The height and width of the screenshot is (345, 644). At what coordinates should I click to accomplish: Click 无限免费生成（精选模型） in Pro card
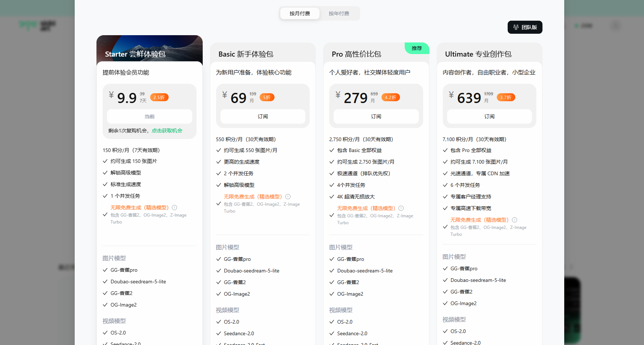click(x=367, y=208)
